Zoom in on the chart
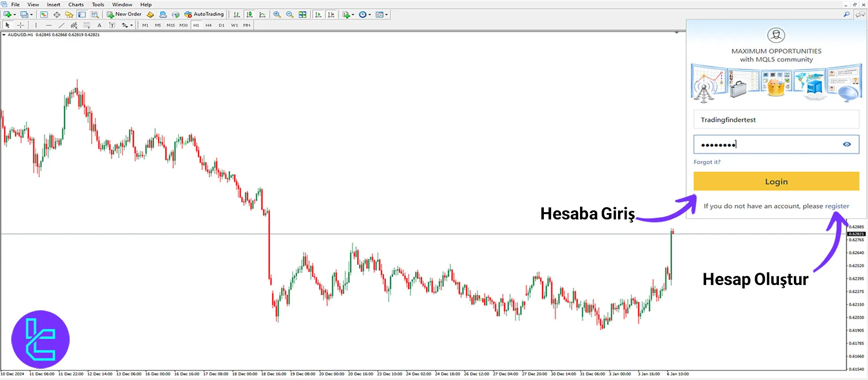The height and width of the screenshot is (380, 868). (x=277, y=14)
